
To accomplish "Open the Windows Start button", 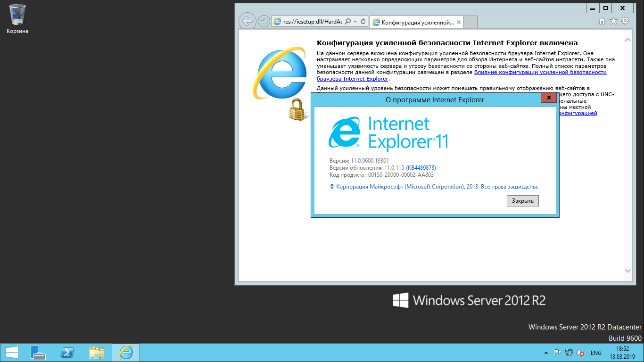I will coord(11,353).
